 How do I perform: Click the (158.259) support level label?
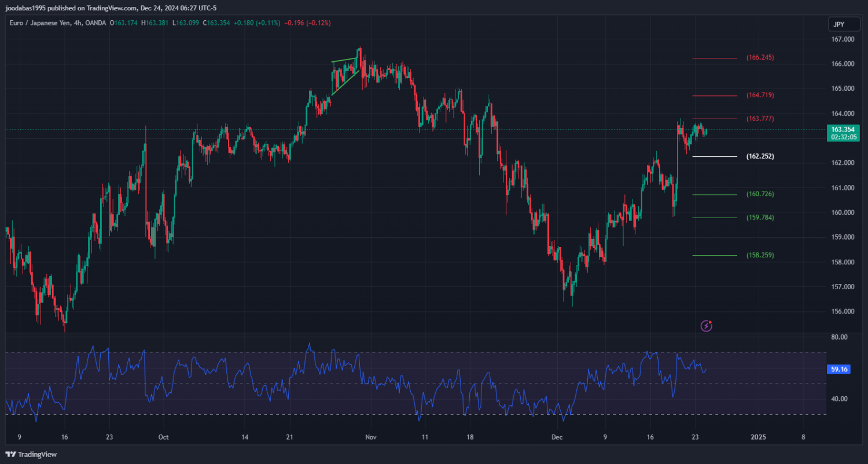pyautogui.click(x=760, y=255)
